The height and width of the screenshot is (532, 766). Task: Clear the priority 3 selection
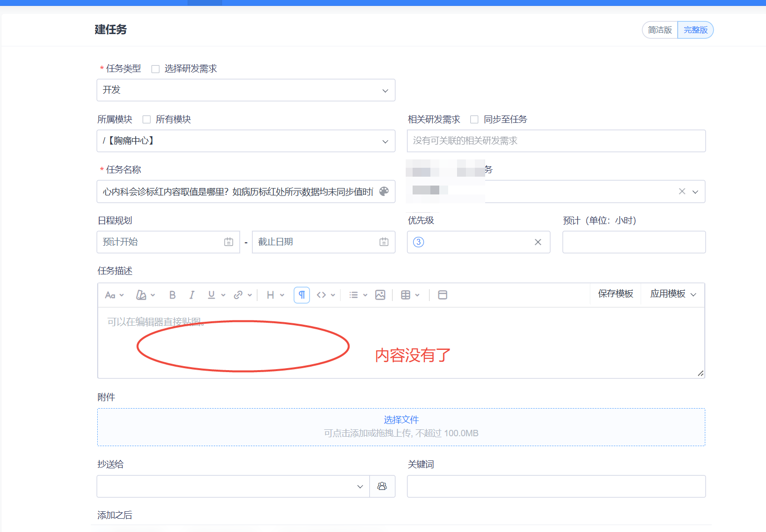(x=538, y=242)
